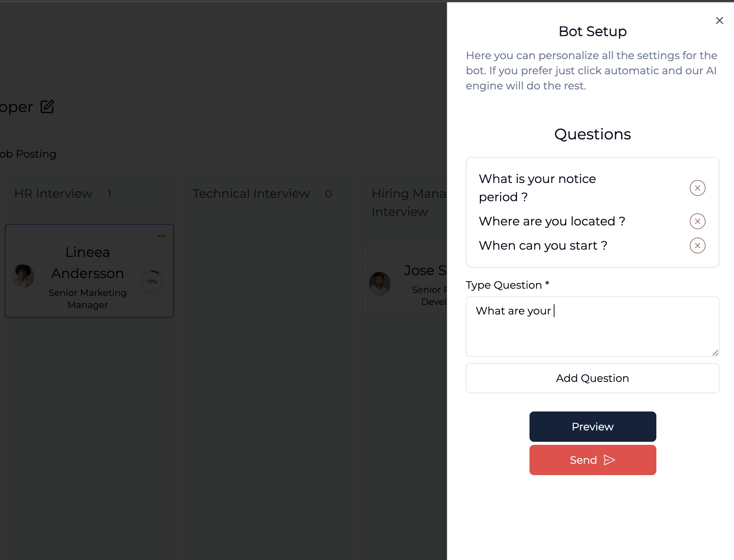Click the Type Question text area
This screenshot has height=560, width=734.
(x=592, y=327)
